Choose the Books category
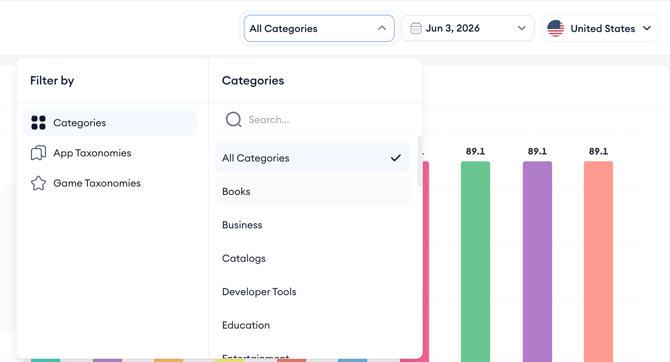Screen dimensions: 670x362 tap(313, 191)
